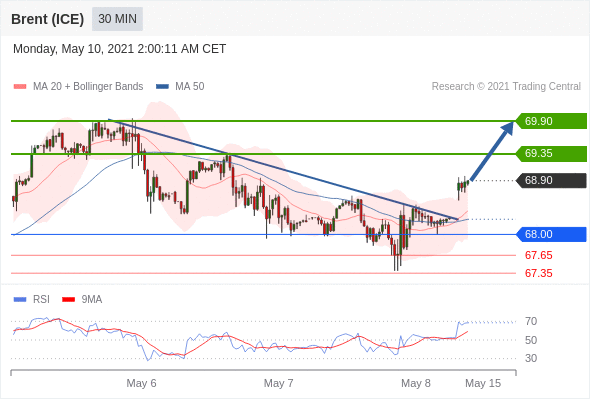Screen dimensions: 590x400
Task: Toggle the MA 50 legend label
Action: tap(190, 87)
